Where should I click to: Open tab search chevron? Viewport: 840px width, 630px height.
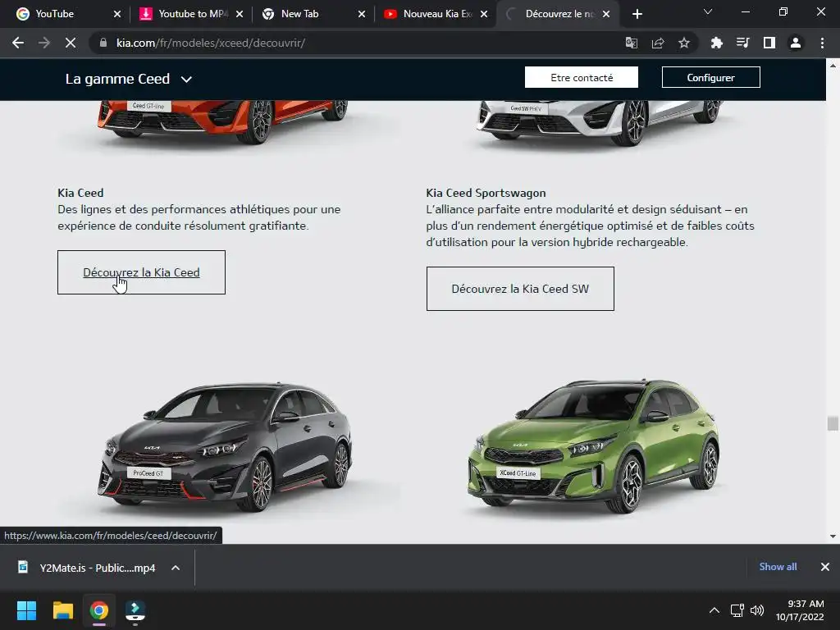[x=708, y=11]
